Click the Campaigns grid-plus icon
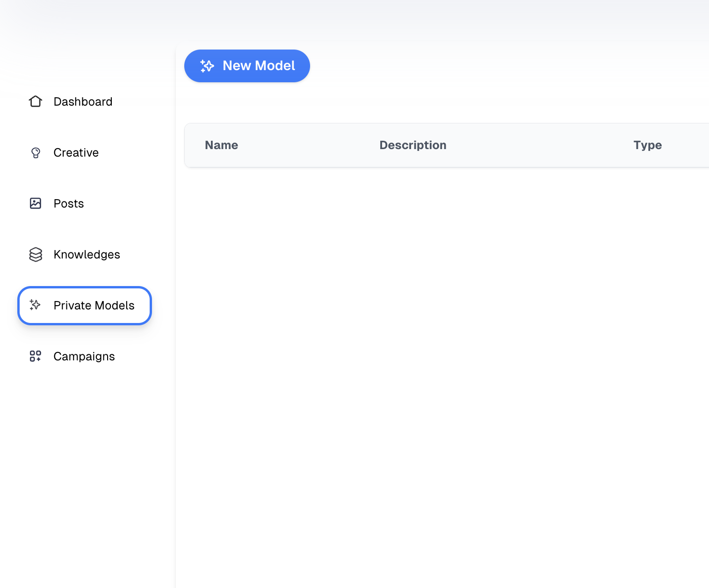Image resolution: width=709 pixels, height=588 pixels. tap(36, 356)
